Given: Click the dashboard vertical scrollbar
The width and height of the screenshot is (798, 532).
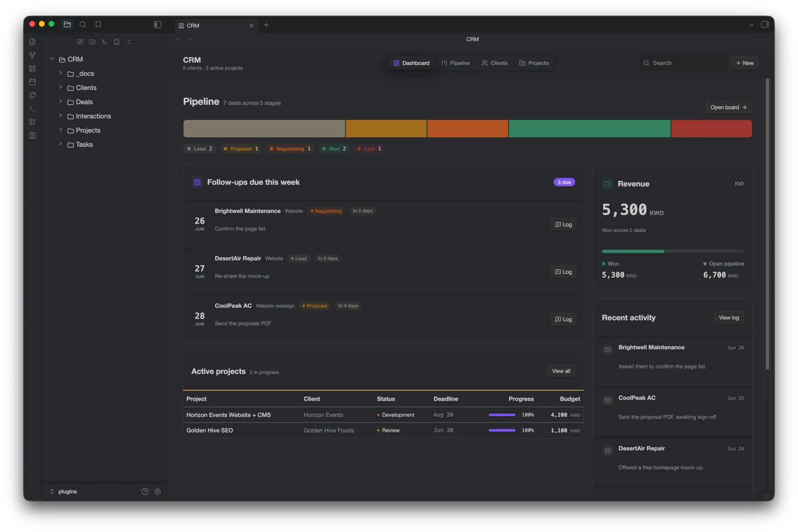Looking at the screenshot, I should [x=767, y=224].
